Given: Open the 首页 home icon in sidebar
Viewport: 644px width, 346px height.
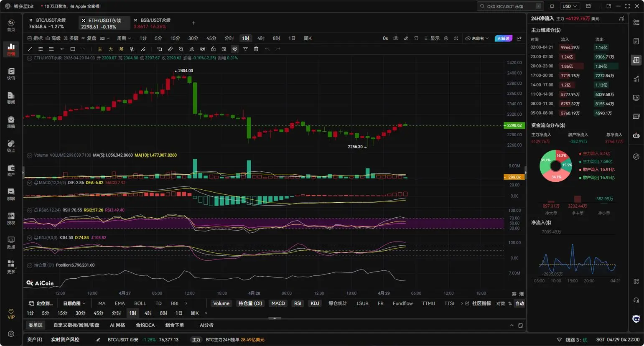Looking at the screenshot, I should click(x=11, y=25).
